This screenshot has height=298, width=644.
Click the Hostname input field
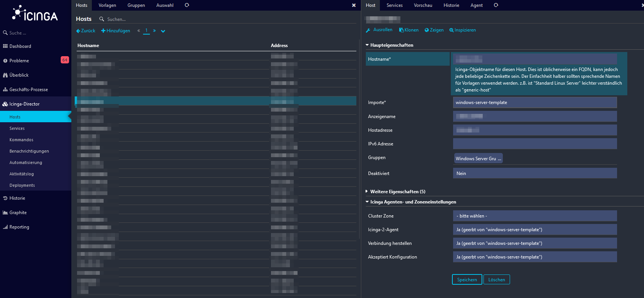535,59
